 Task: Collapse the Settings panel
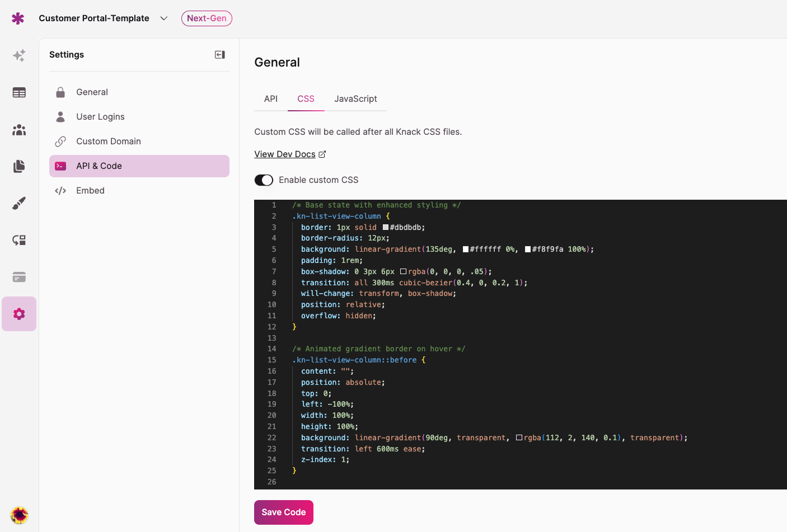pyautogui.click(x=220, y=55)
